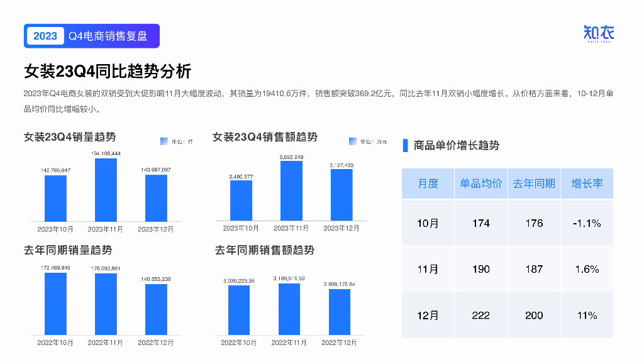The height and width of the screenshot is (362, 644).
Task: Select the 2023年12月 sales volume bar
Action: click(156, 198)
